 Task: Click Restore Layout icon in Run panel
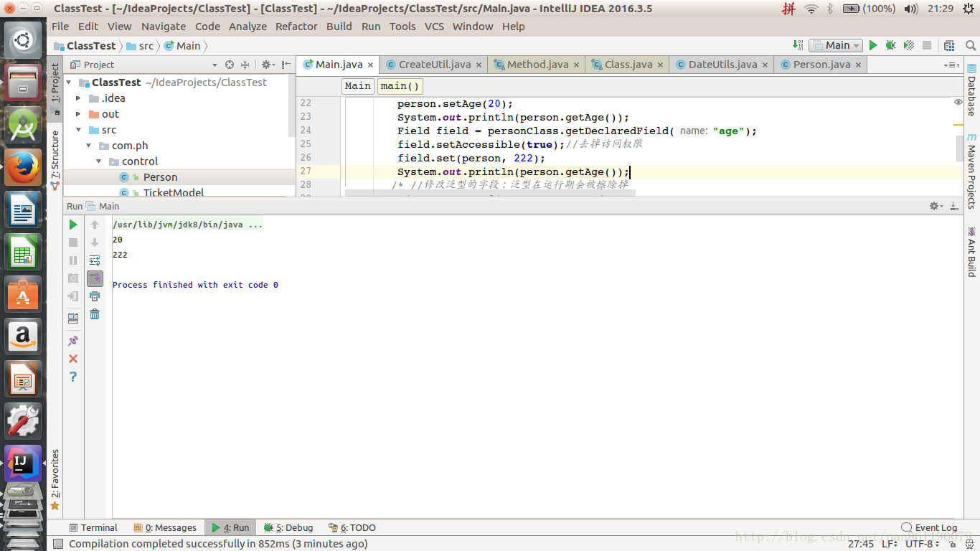click(73, 319)
